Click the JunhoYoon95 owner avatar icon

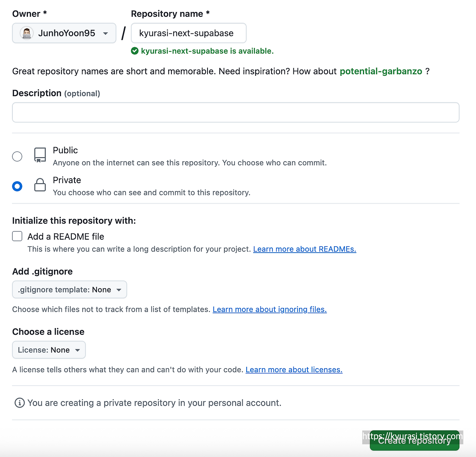[26, 33]
